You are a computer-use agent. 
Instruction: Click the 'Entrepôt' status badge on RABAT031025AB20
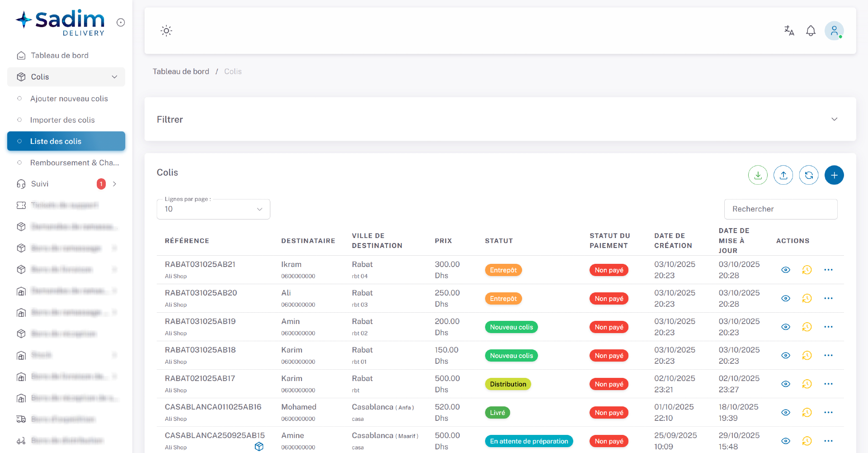(503, 298)
